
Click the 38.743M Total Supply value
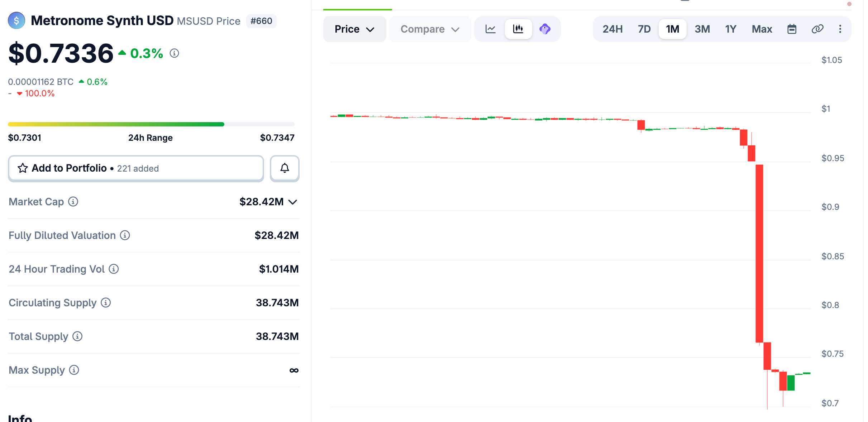(277, 336)
